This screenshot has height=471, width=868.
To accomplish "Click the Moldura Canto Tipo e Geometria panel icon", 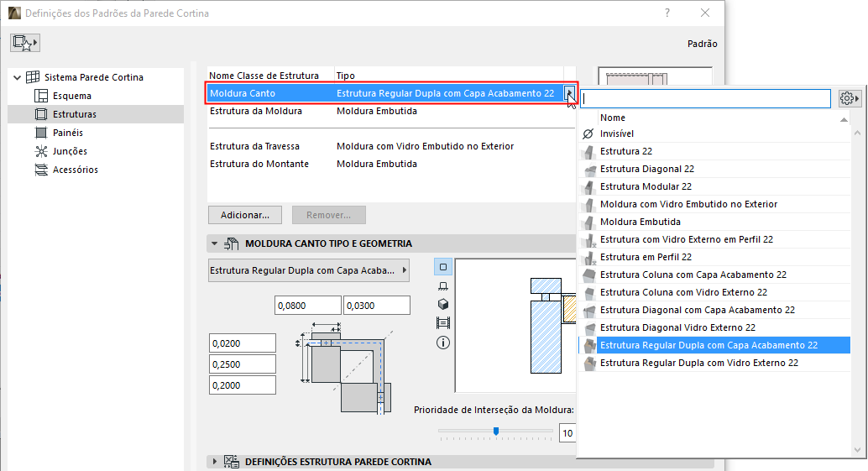I will pos(232,243).
